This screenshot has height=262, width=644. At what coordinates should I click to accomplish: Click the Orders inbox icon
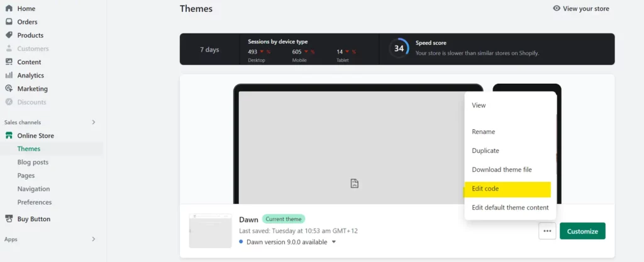point(9,22)
